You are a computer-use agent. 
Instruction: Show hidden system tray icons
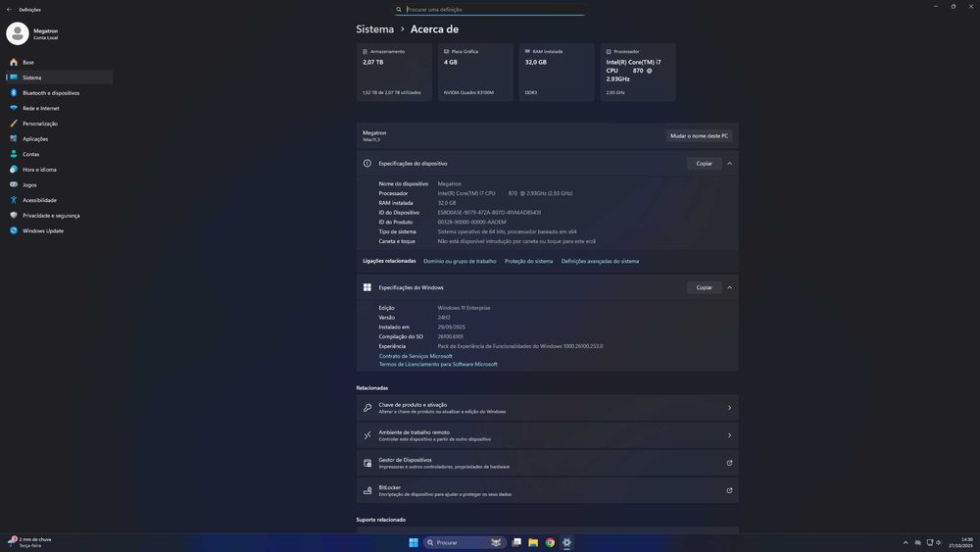(x=906, y=542)
